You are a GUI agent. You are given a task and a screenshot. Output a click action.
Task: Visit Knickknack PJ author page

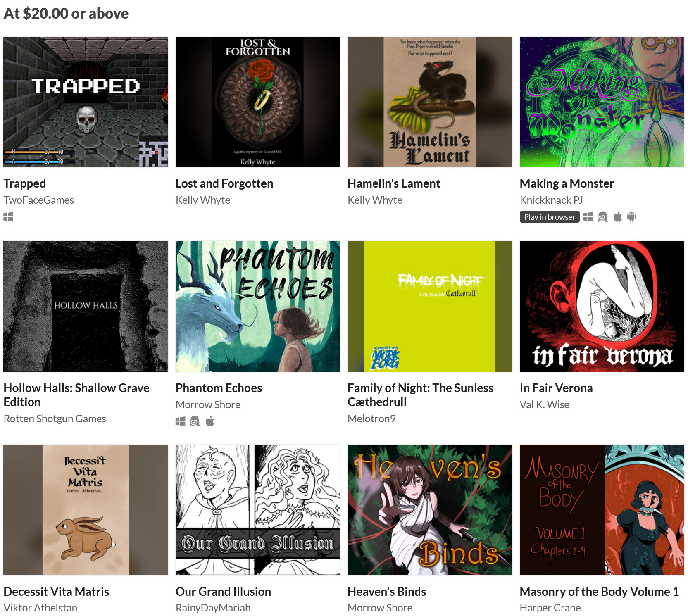[551, 200]
